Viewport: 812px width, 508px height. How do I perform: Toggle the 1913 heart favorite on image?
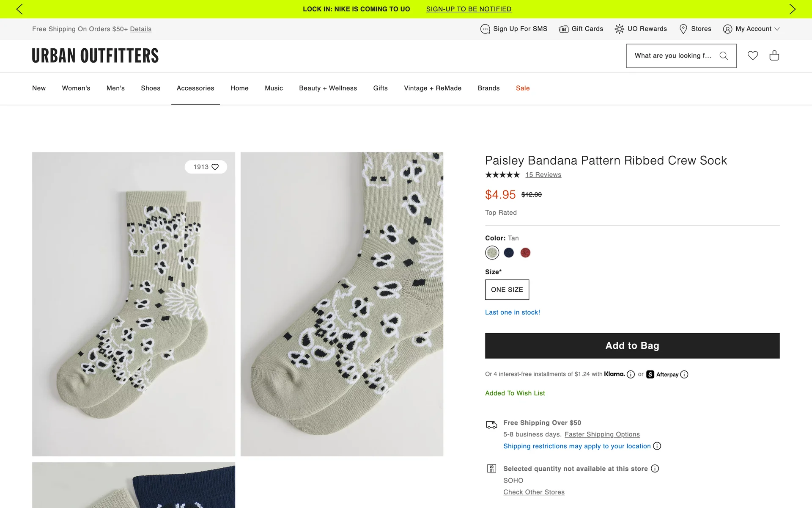206,167
